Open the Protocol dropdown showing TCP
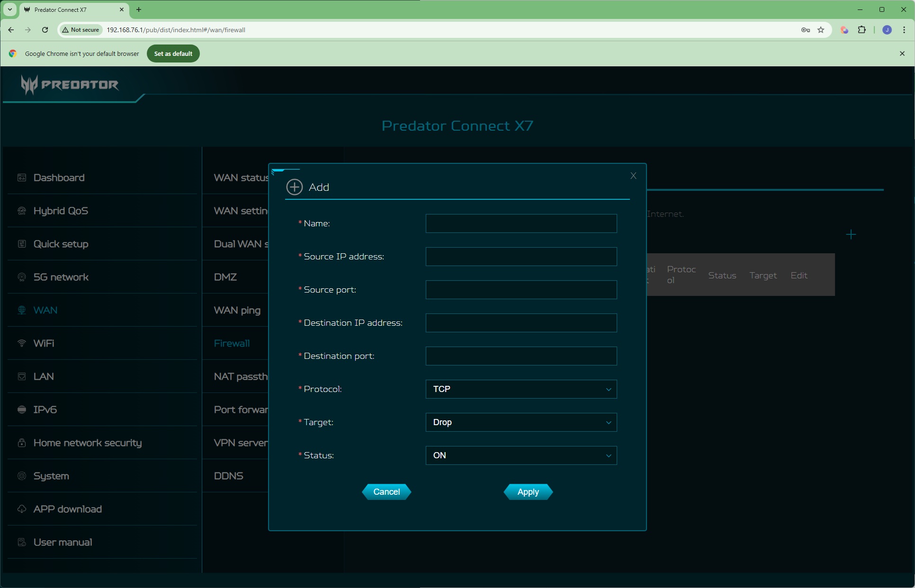This screenshot has height=588, width=915. tap(521, 389)
